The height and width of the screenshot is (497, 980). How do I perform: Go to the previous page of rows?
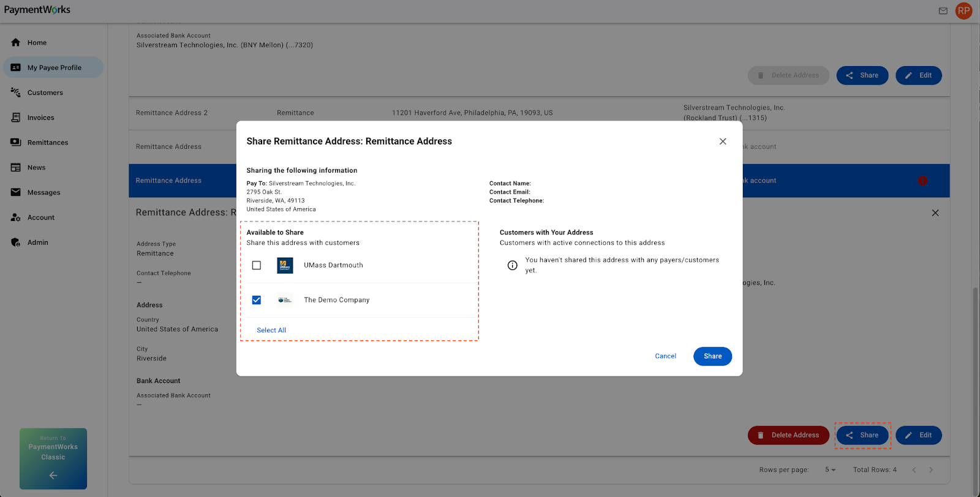point(914,470)
